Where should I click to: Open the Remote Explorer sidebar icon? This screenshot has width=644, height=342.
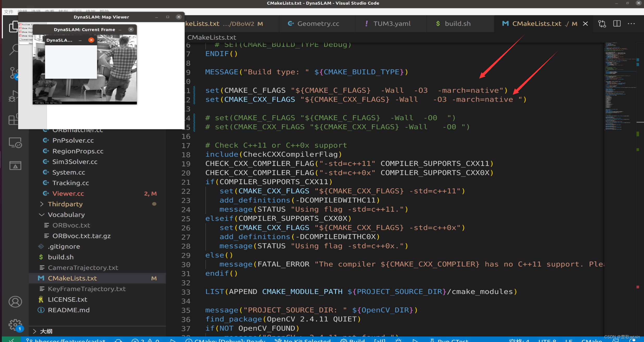coord(15,143)
